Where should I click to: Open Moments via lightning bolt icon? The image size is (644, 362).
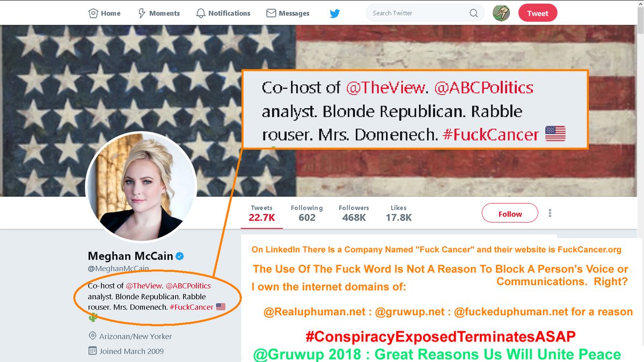142,13
